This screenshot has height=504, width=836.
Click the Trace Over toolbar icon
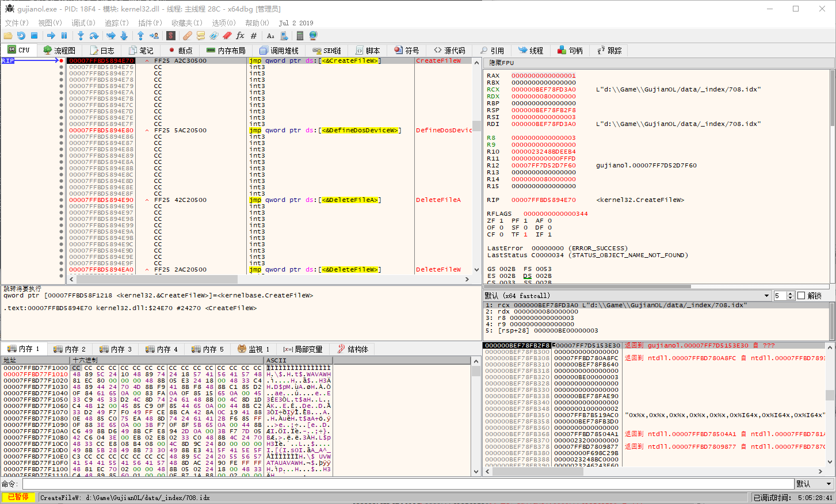(124, 36)
